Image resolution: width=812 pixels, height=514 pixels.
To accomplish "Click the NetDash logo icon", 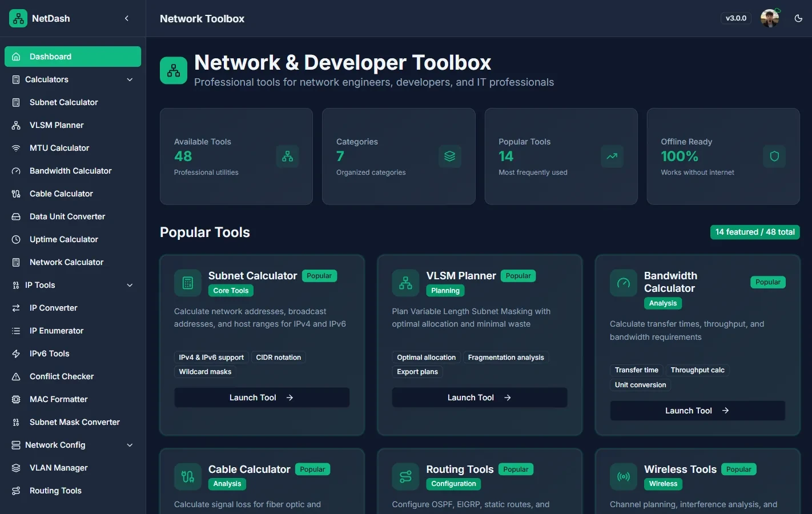I will click(x=18, y=18).
